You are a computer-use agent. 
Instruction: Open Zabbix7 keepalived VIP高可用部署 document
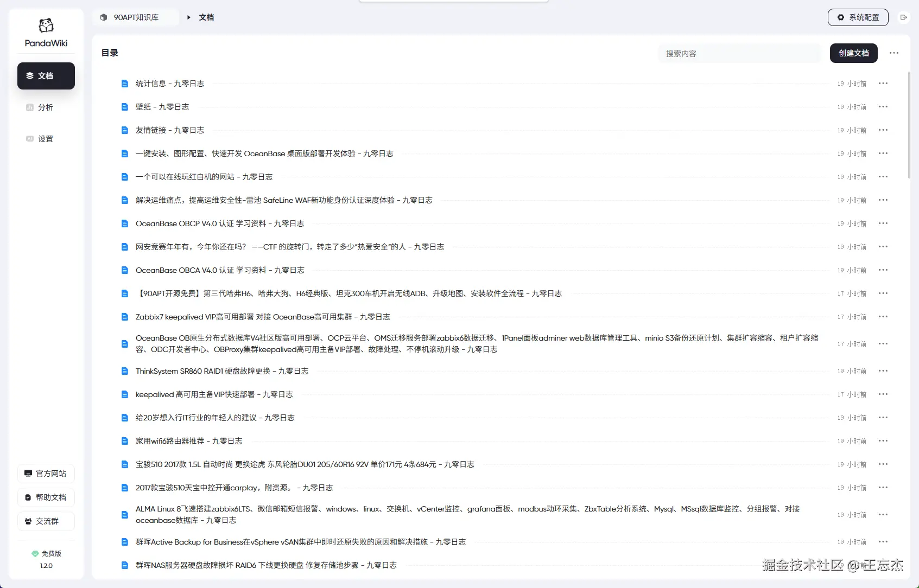(x=263, y=317)
